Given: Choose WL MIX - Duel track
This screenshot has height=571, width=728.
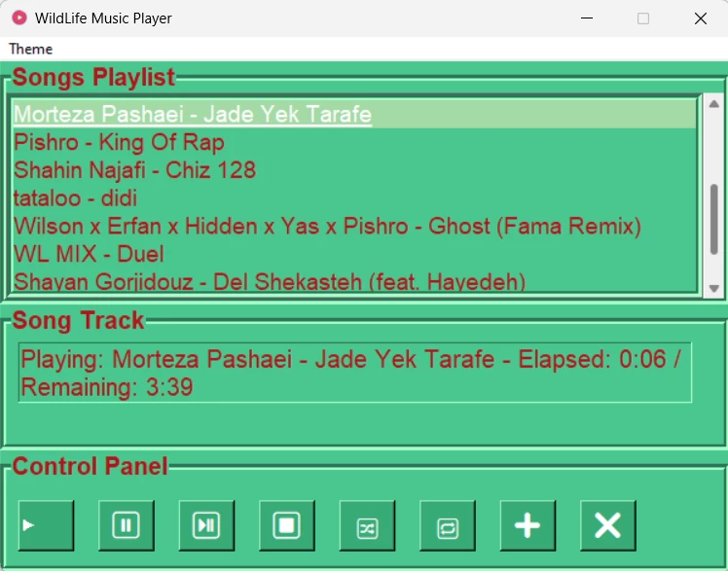Looking at the screenshot, I should point(89,255).
